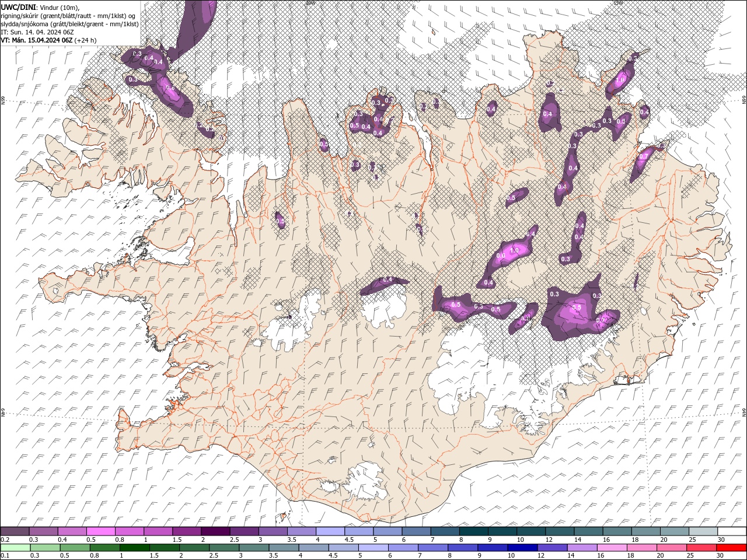The image size is (747, 560).
Task: Select the rain scale swatch labeled 7
Action: coord(433,548)
